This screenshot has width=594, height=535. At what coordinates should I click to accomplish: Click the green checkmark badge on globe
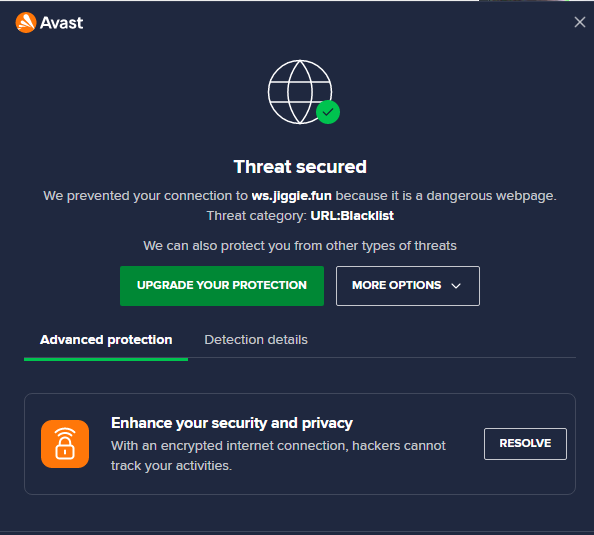point(328,112)
